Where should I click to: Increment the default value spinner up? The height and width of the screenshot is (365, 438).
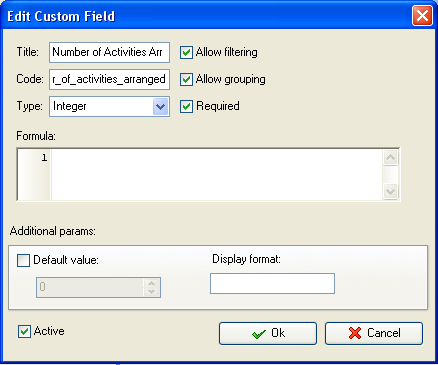pyautogui.click(x=152, y=283)
